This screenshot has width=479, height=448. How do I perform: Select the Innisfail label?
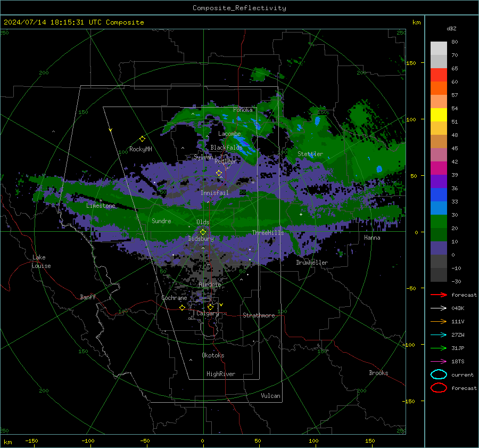214,193
